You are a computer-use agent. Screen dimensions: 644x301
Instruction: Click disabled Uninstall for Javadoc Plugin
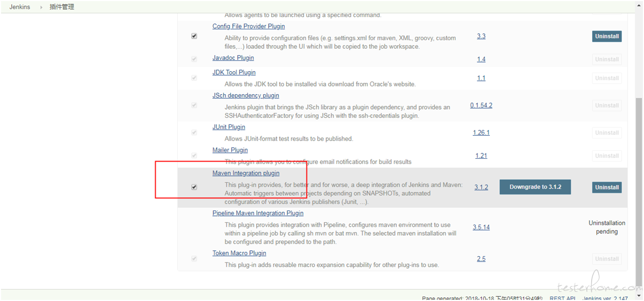pyautogui.click(x=607, y=59)
